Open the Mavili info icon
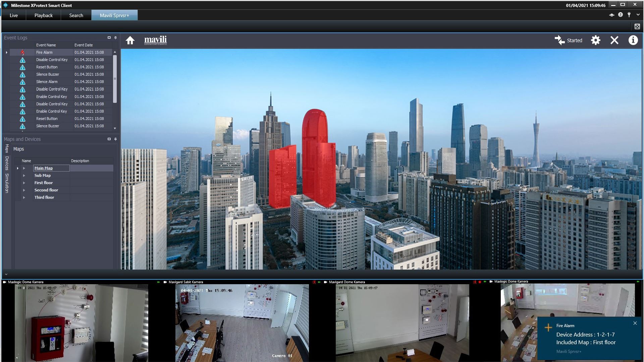This screenshot has width=644, height=362. (633, 40)
